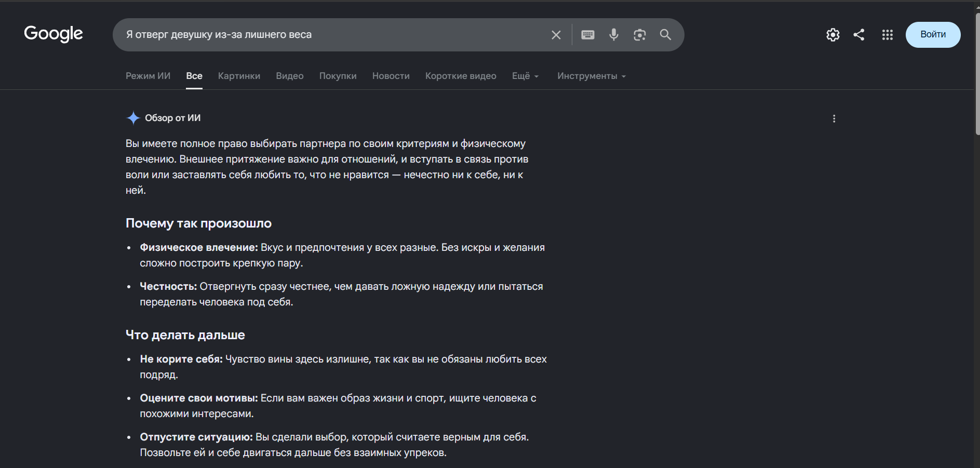Click the heading Почему так произошло
980x468 pixels.
pyautogui.click(x=198, y=223)
